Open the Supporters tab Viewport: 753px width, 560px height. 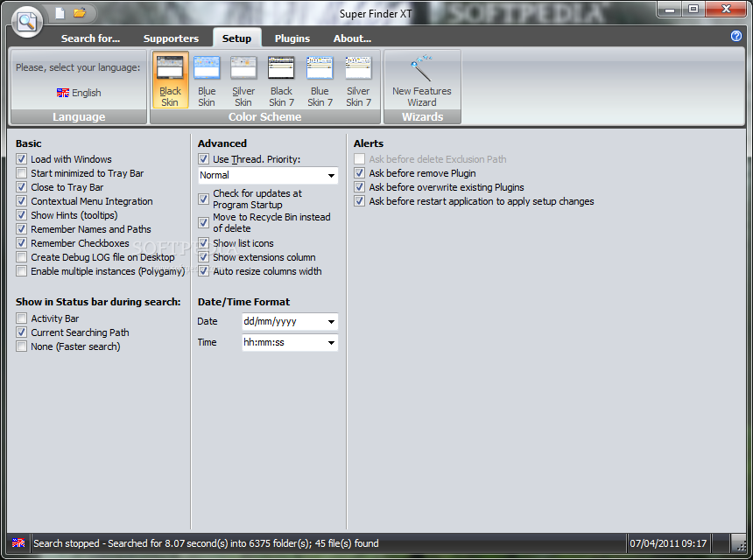click(171, 38)
